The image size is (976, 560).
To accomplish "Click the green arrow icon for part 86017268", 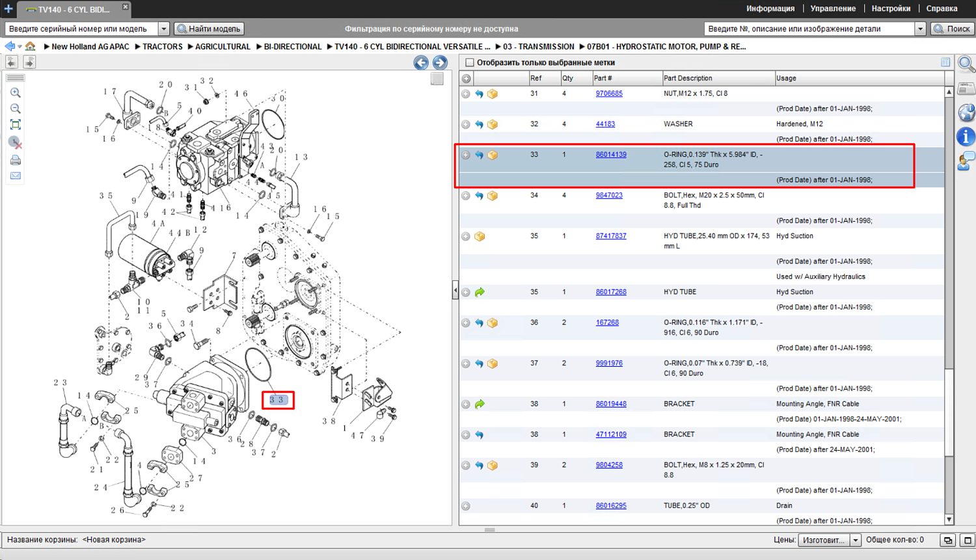I will [x=480, y=293].
